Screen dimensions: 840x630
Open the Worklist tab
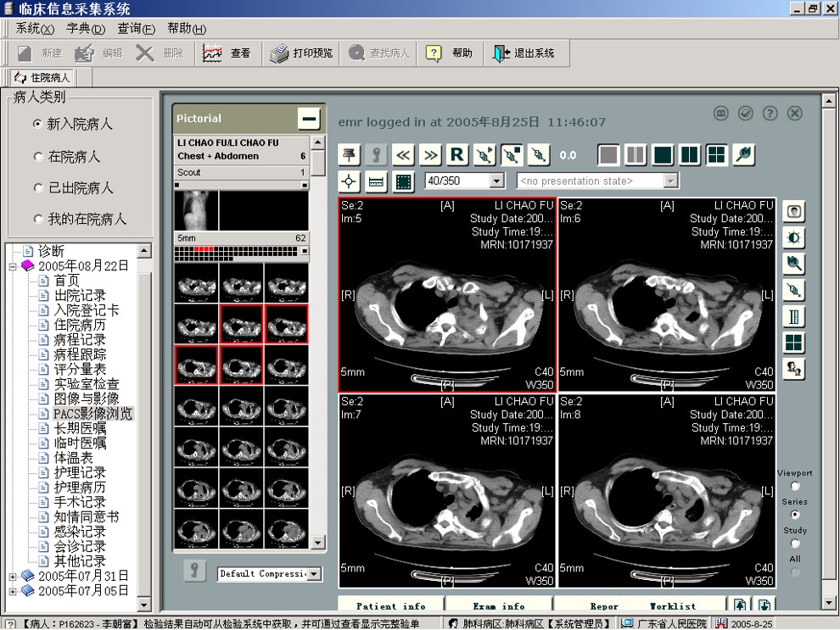[673, 605]
